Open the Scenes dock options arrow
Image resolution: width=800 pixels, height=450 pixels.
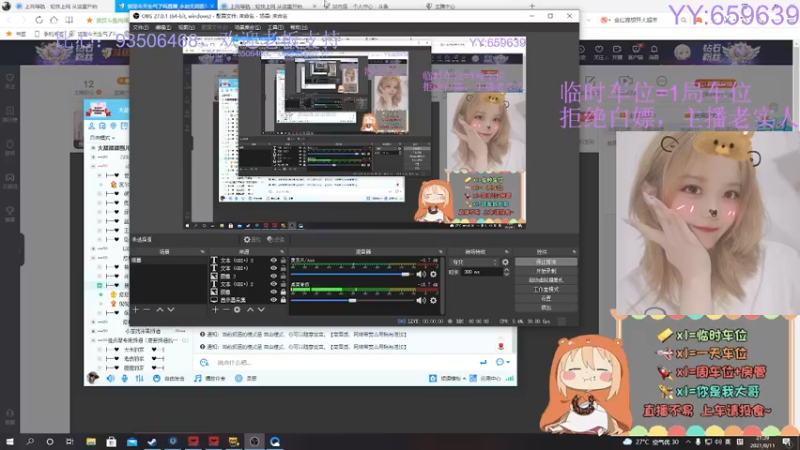tap(203, 252)
